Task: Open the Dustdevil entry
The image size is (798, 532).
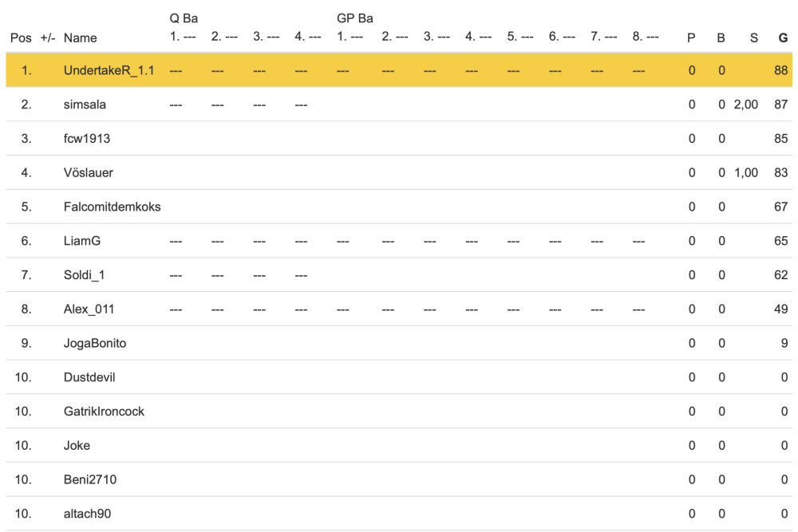Action: click(89, 378)
